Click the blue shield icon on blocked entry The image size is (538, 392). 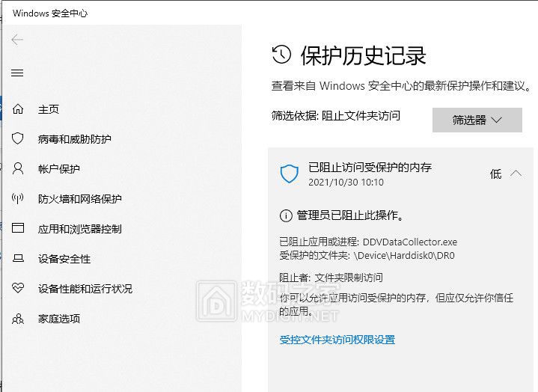coord(289,174)
